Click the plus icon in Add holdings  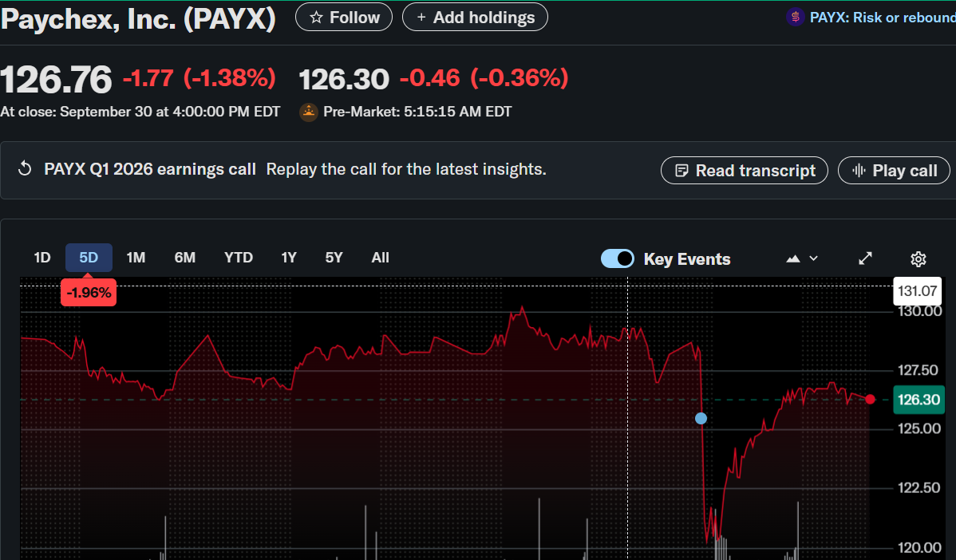(x=421, y=18)
